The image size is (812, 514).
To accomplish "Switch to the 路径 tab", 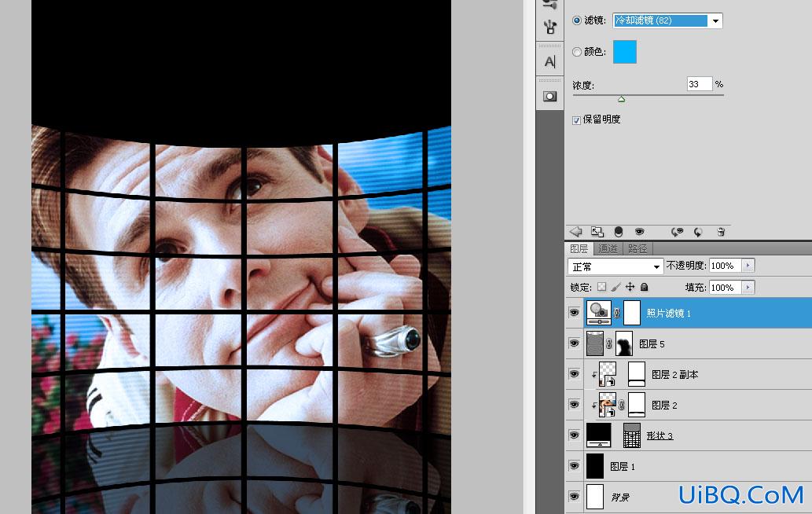I will 637,248.
